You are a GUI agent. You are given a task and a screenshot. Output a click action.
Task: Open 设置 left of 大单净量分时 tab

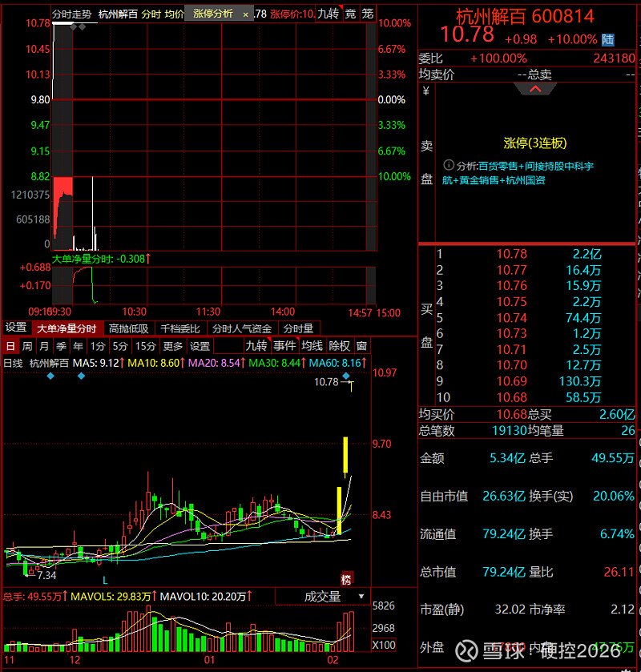point(16,328)
